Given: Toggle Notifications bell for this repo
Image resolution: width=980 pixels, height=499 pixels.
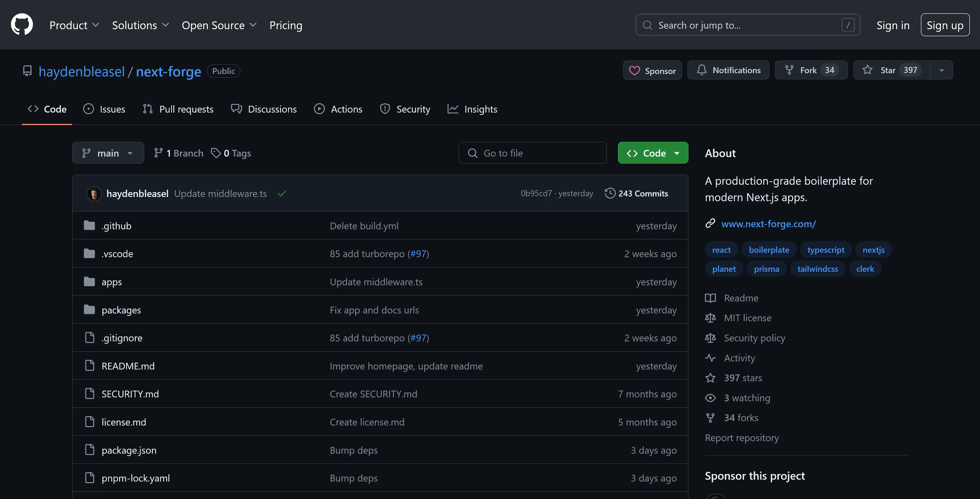Looking at the screenshot, I should point(728,70).
